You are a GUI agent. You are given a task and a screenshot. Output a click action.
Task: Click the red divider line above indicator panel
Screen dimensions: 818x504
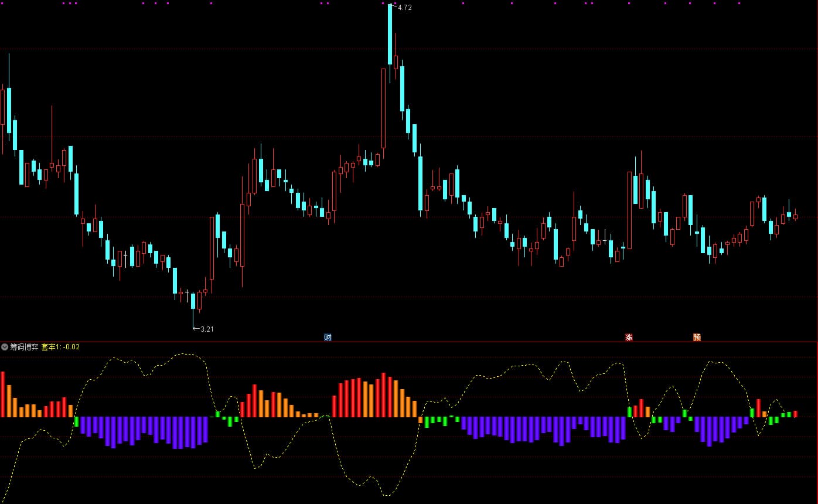pyautogui.click(x=409, y=342)
